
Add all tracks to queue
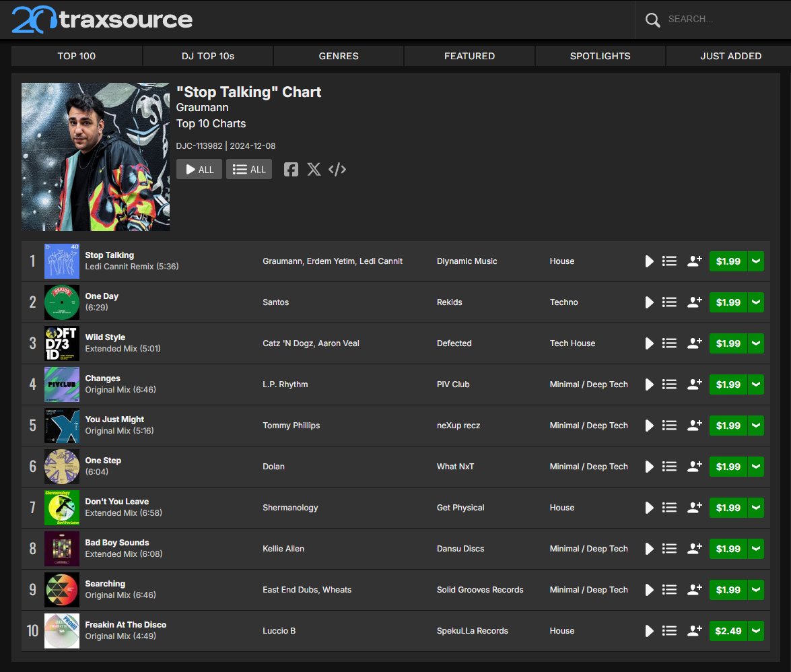[x=249, y=170]
